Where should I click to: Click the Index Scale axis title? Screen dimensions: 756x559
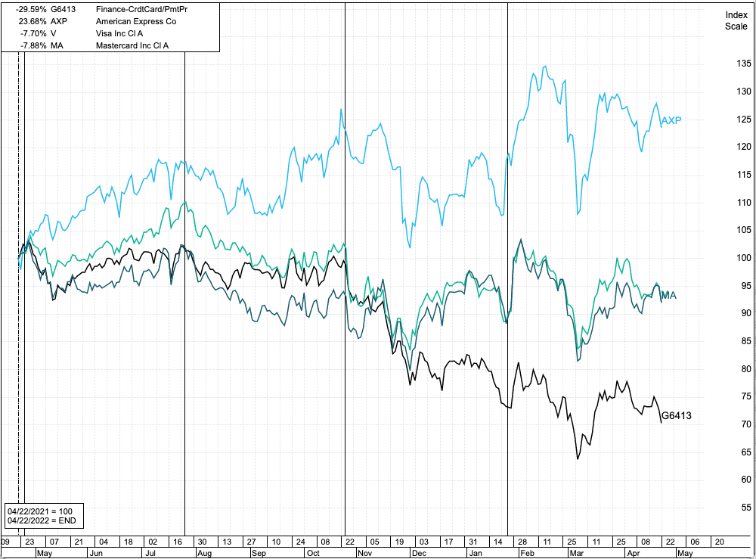point(736,20)
